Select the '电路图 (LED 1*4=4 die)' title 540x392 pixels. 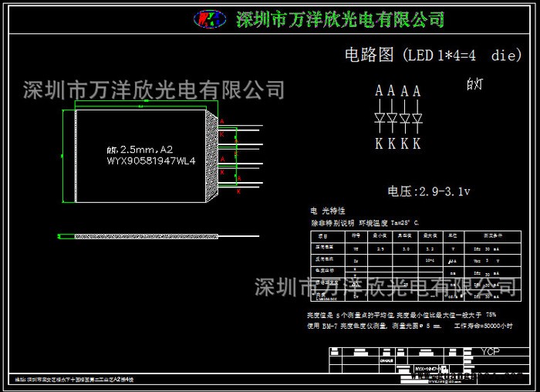(434, 55)
